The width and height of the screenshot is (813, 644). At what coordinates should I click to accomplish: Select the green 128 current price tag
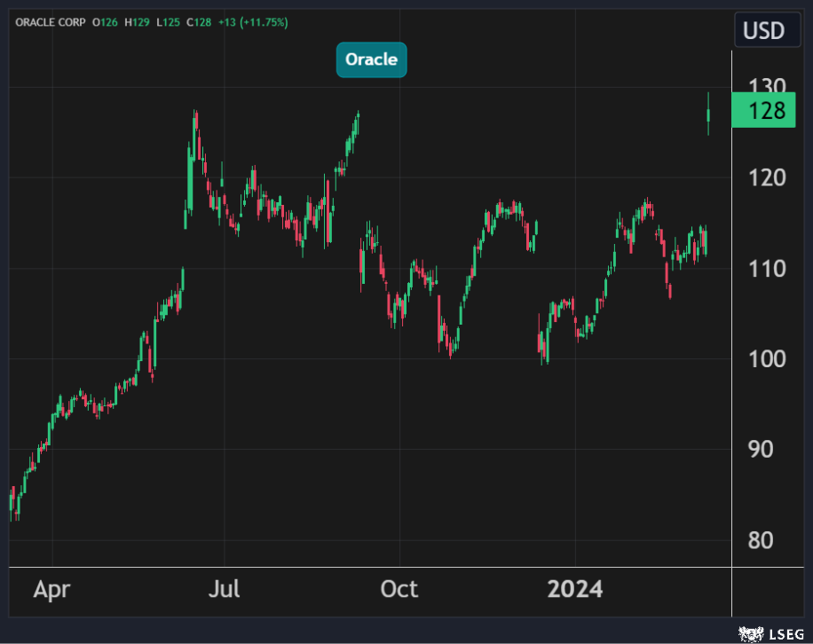pyautogui.click(x=763, y=112)
